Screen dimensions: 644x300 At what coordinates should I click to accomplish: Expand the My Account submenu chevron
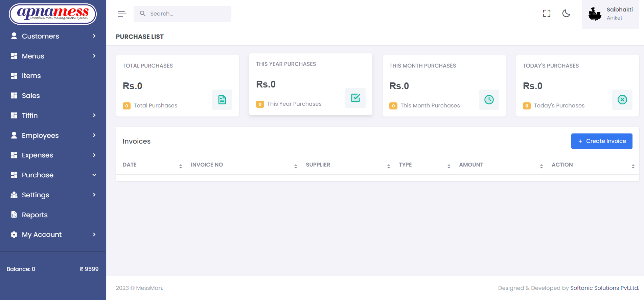tap(94, 234)
